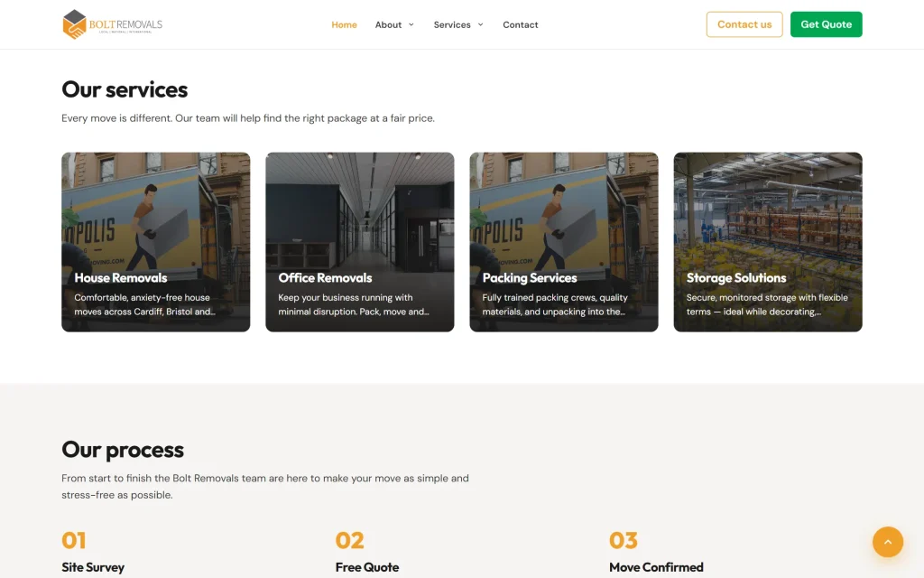Click the Our process heading
This screenshot has width=924, height=578.
pos(123,450)
